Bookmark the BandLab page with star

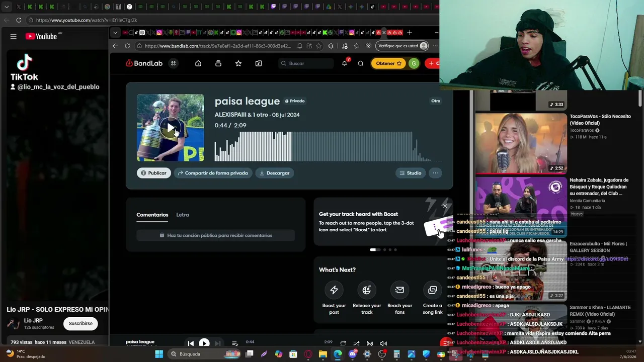318,46
